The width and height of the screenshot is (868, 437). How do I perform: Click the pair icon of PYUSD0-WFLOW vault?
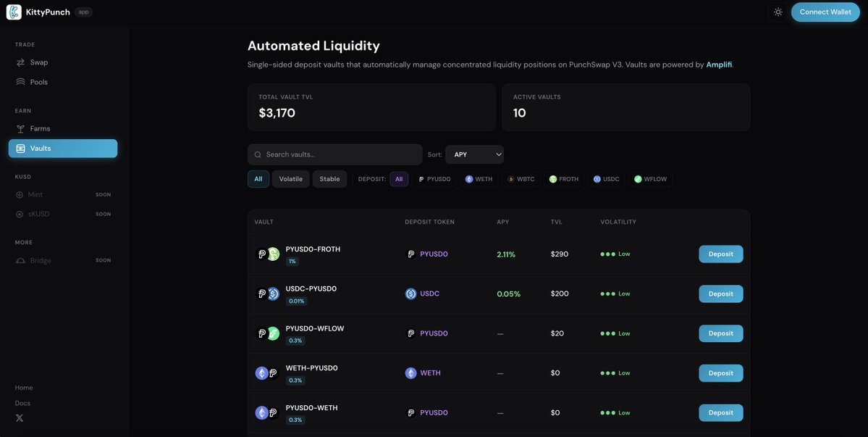(267, 333)
